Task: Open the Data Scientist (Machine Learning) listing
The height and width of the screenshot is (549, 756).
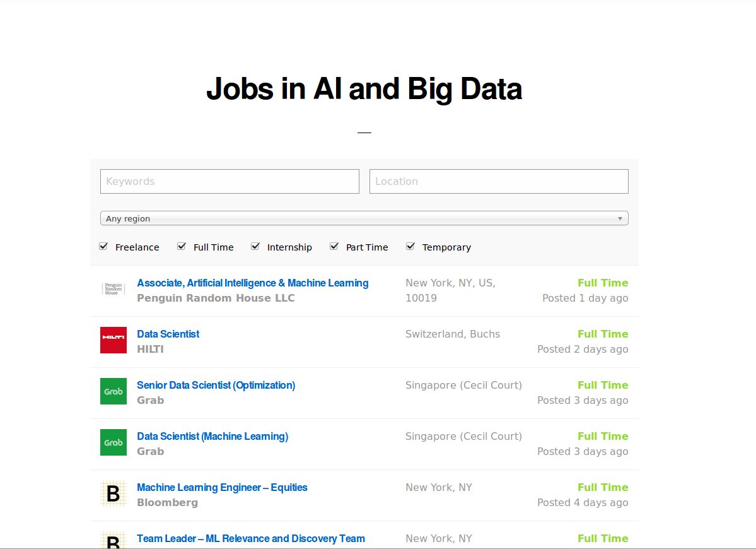Action: coord(212,436)
